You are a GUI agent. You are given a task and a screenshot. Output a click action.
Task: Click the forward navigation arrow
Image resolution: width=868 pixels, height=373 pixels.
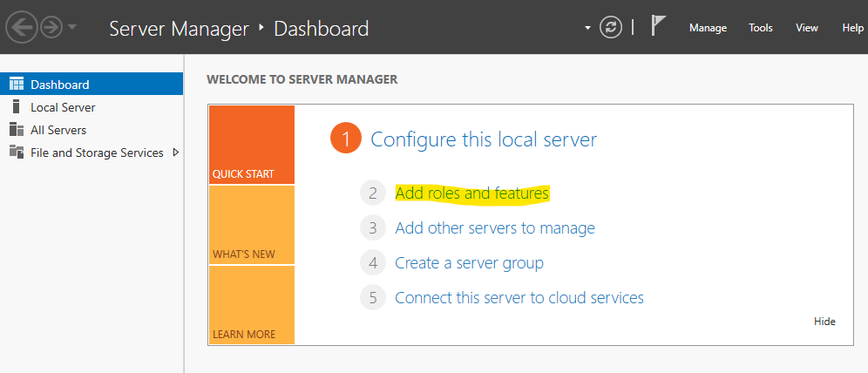(51, 28)
